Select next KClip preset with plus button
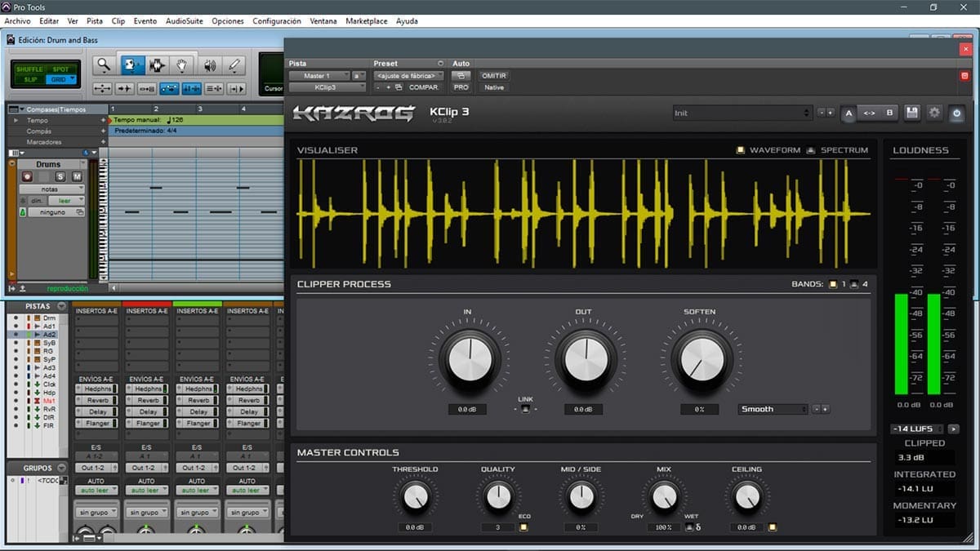Viewport: 980px width, 551px height. pos(831,113)
